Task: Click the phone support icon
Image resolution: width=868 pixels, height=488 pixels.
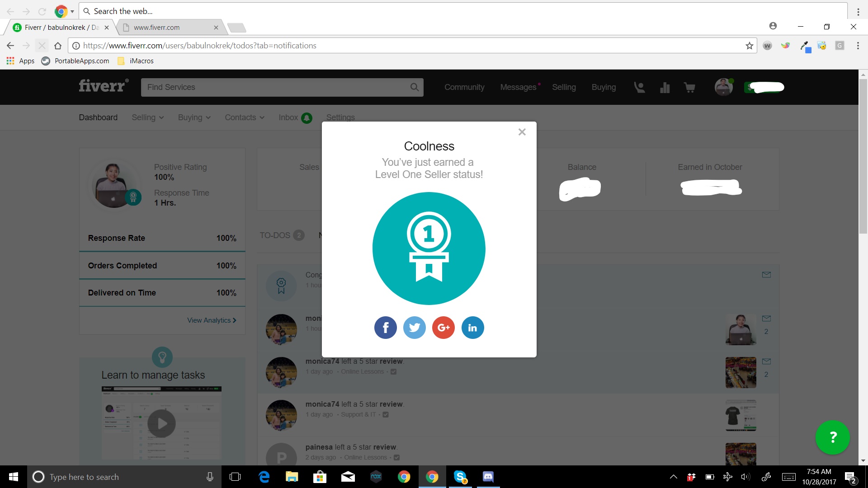Action: [x=639, y=87]
